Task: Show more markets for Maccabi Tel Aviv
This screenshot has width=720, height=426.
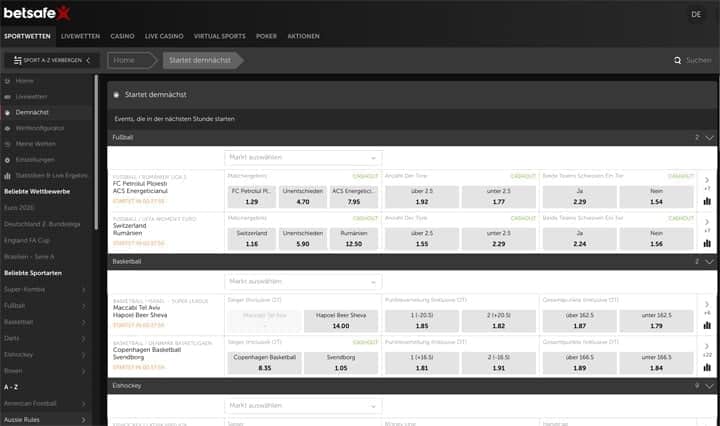Action: tap(707, 308)
